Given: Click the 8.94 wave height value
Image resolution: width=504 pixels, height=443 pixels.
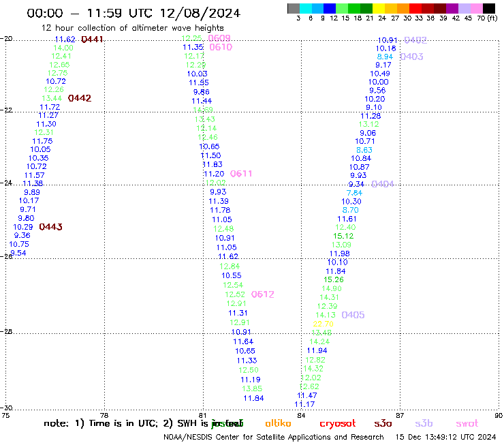Looking at the screenshot, I should click(x=385, y=57).
